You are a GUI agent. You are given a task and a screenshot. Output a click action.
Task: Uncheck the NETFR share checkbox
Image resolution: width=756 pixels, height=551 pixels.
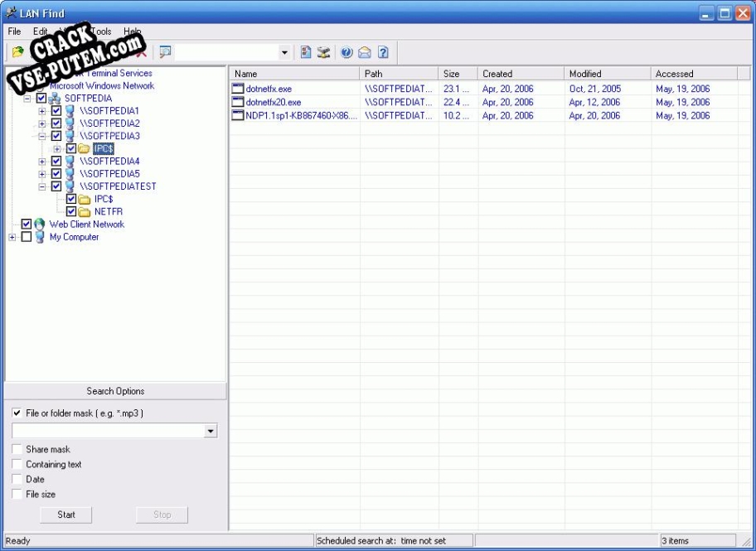click(71, 211)
